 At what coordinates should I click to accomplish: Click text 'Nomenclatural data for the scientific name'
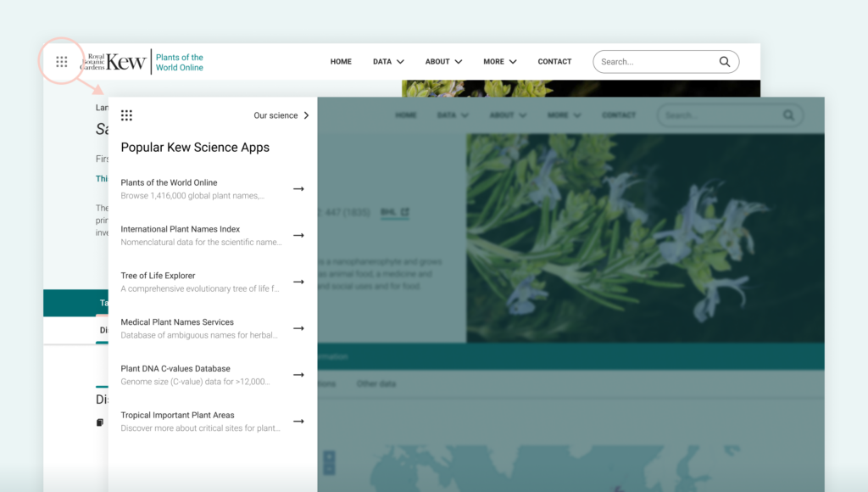201,242
